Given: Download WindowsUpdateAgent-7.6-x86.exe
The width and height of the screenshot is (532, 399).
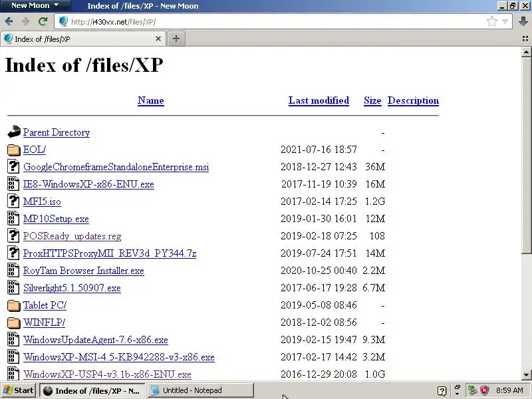Looking at the screenshot, I should [x=95, y=340].
